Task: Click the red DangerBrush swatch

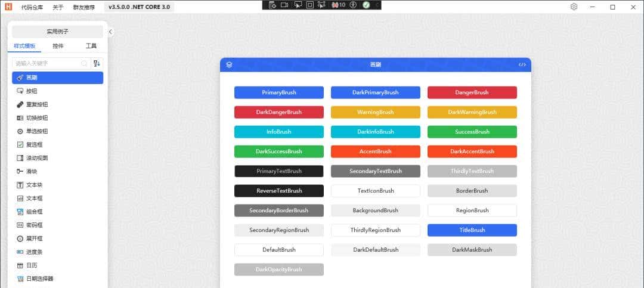Action: click(x=472, y=92)
